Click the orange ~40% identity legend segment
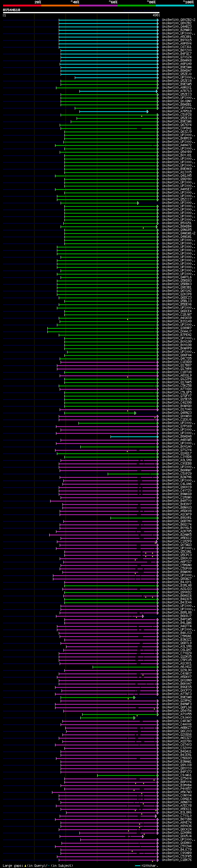The image size is (197, 868). click(60, 6)
